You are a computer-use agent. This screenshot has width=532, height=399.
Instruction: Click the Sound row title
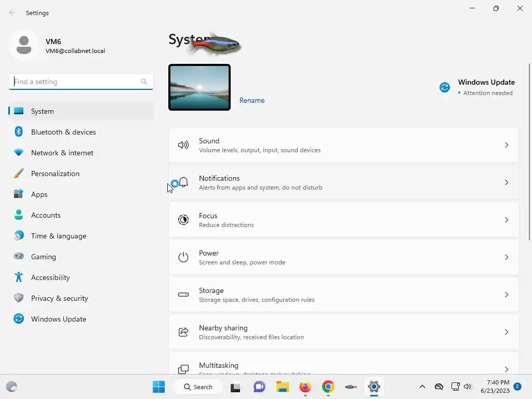[x=209, y=141]
